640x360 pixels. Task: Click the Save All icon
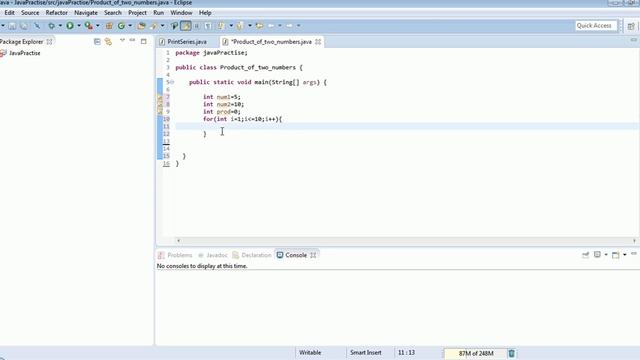[x=24, y=26]
